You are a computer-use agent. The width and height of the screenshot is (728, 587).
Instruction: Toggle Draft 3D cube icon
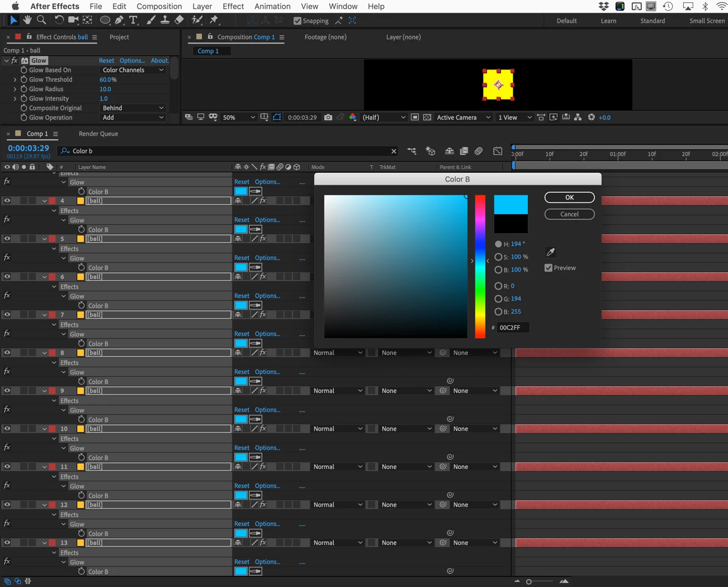(x=431, y=151)
